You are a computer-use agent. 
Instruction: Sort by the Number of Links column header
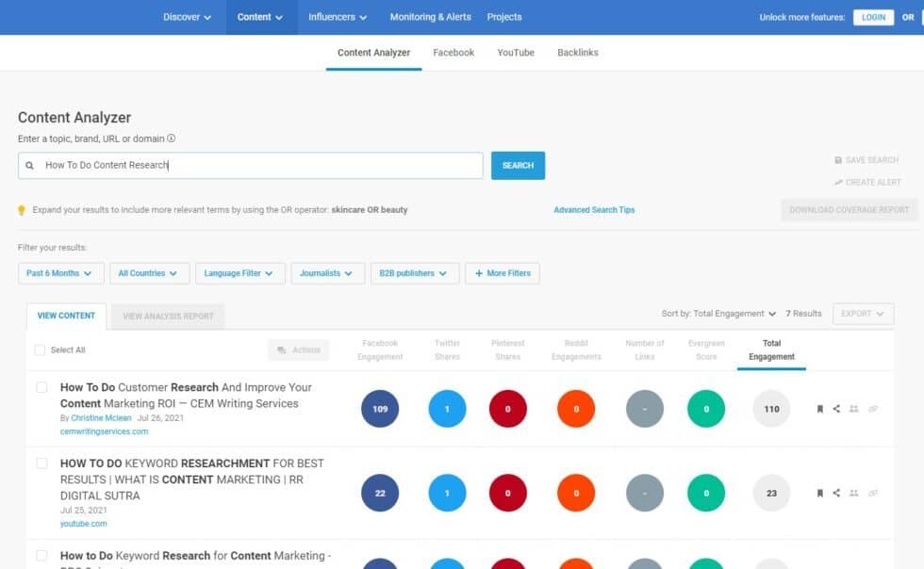point(645,350)
